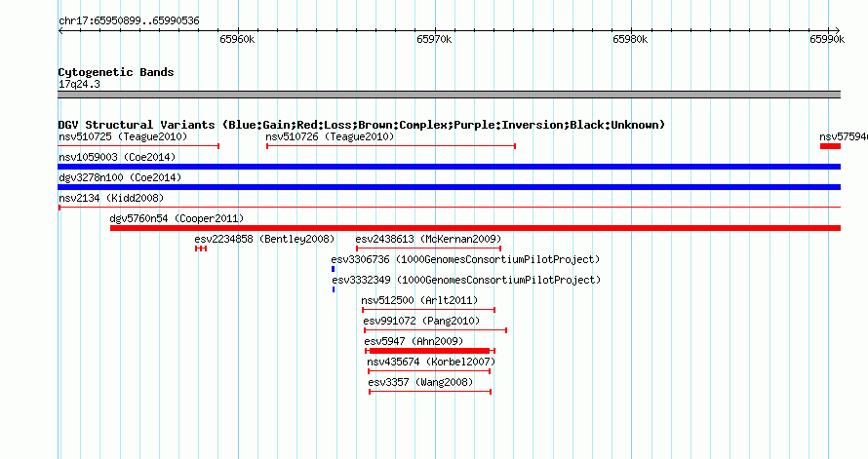Click nsv435674 (Korbel2007) label
868x459 pixels.
[431, 362]
